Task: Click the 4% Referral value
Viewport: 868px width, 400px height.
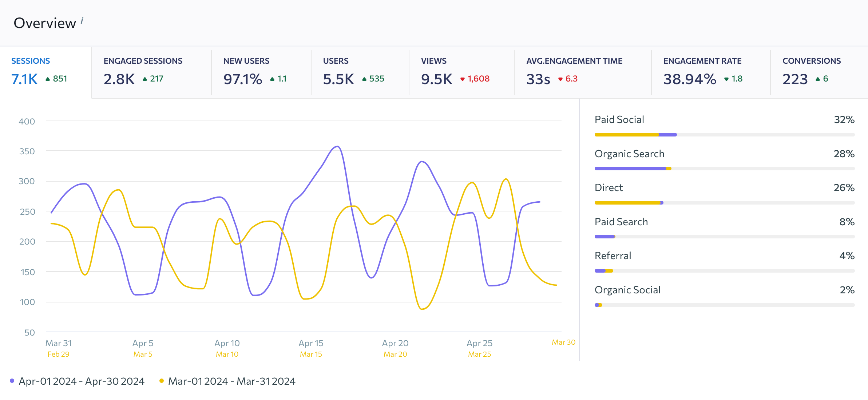Action: (x=847, y=256)
